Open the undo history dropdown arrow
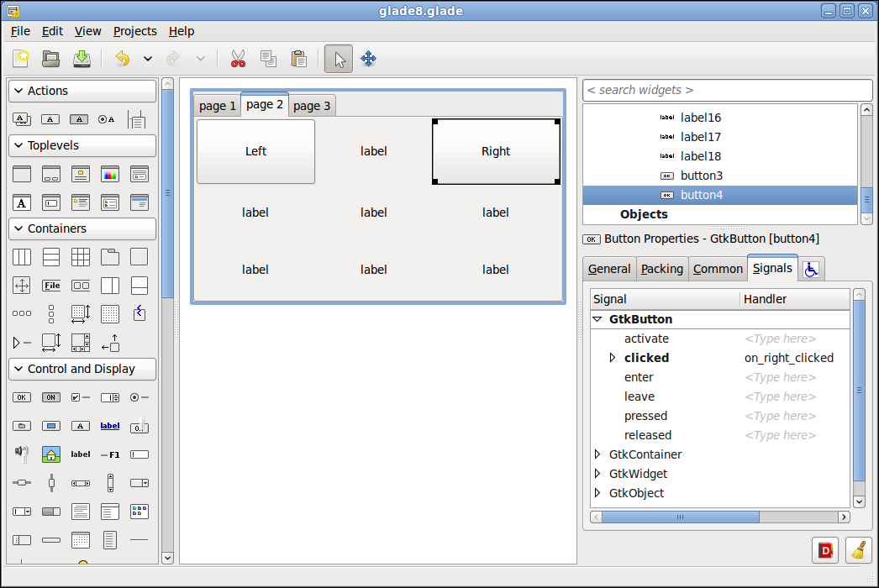The width and height of the screenshot is (879, 588). click(x=147, y=58)
